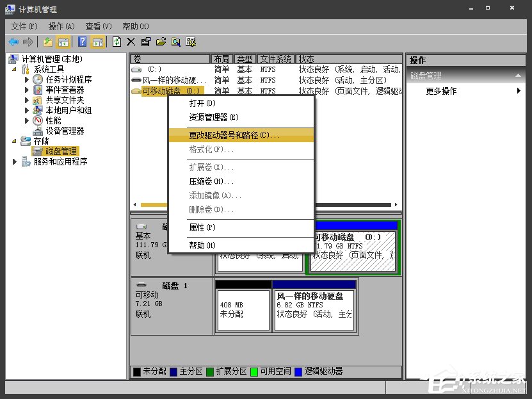Click the rightmost console options toolbar icon
Viewport: 532px width, 399px height.
click(191, 42)
